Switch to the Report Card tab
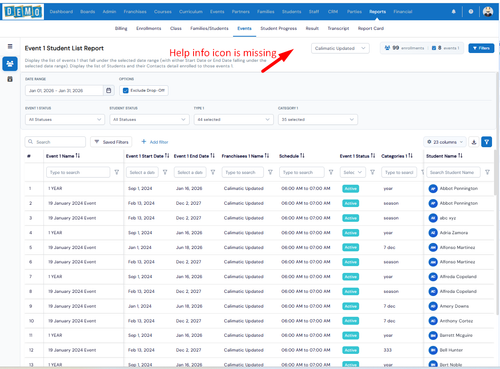The height and width of the screenshot is (369, 500). (371, 28)
